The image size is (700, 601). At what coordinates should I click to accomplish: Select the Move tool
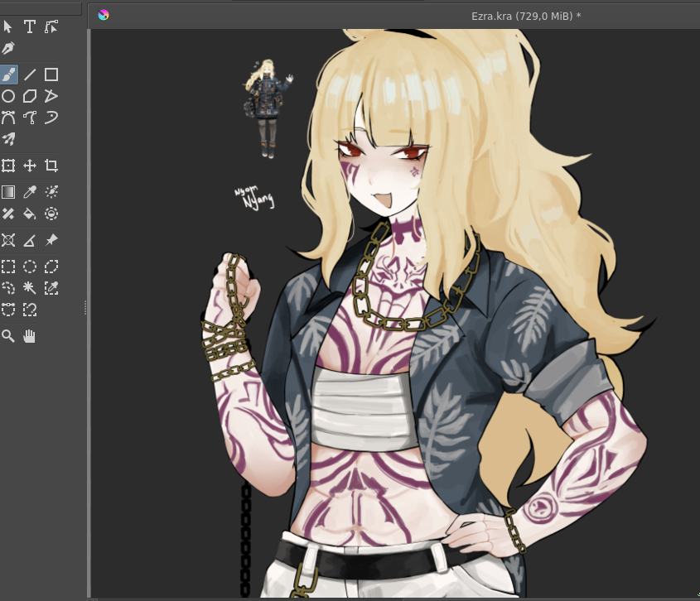(x=30, y=166)
